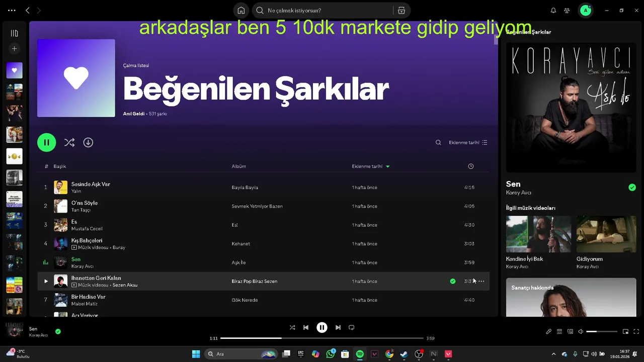
Task: Toggle liked checkmark in bottom player bar
Action: (58, 331)
